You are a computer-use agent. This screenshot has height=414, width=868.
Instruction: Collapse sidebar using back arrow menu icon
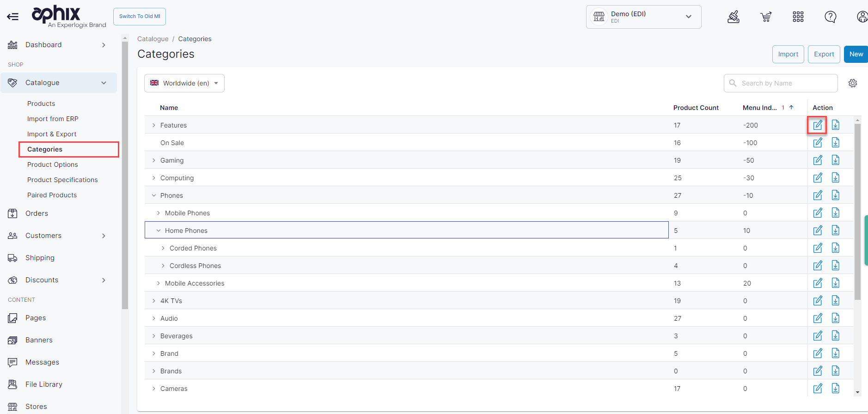pyautogui.click(x=13, y=17)
